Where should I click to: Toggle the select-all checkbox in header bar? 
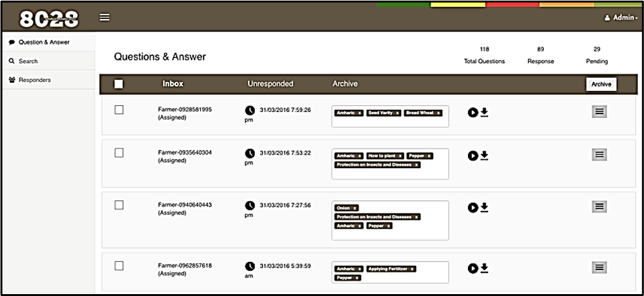point(119,84)
